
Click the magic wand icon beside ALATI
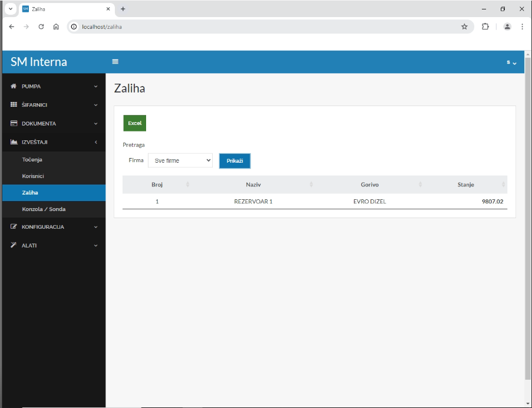[14, 245]
